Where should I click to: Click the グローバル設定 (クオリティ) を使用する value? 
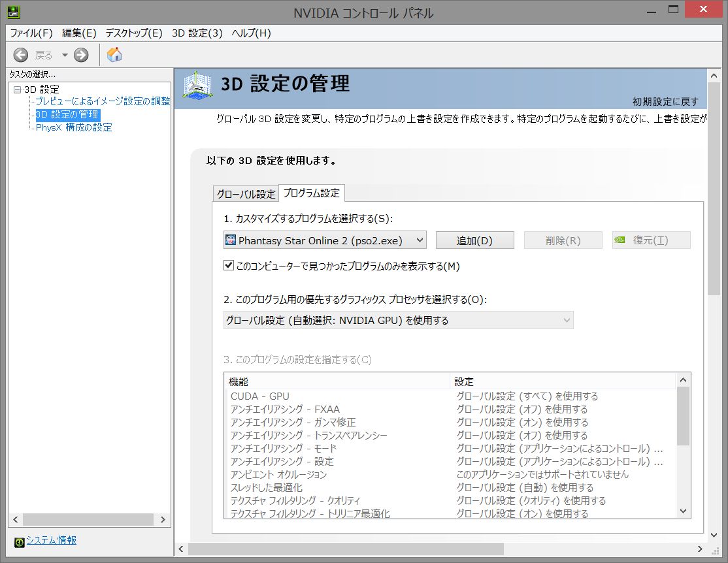[x=531, y=500]
